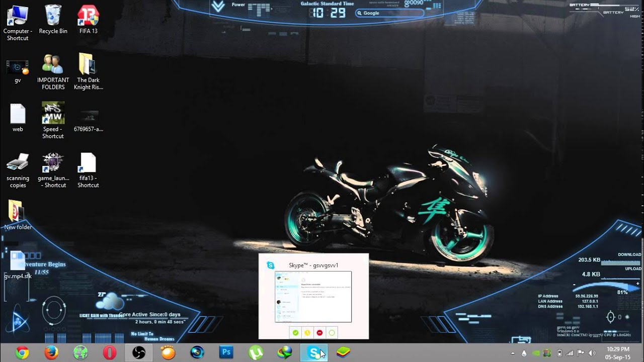Viewport: 644px width, 362px height.
Task: Select The Dark Knight Rises folder icon
Action: click(x=88, y=72)
